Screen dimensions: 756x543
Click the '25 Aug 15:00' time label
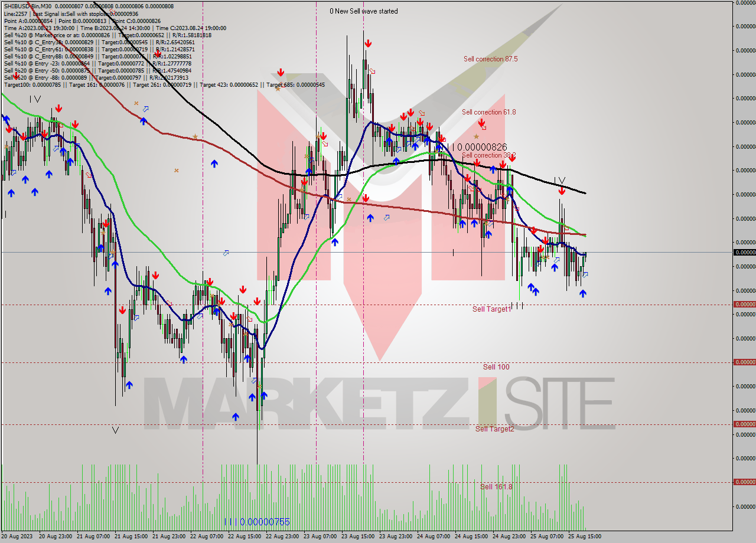click(584, 537)
